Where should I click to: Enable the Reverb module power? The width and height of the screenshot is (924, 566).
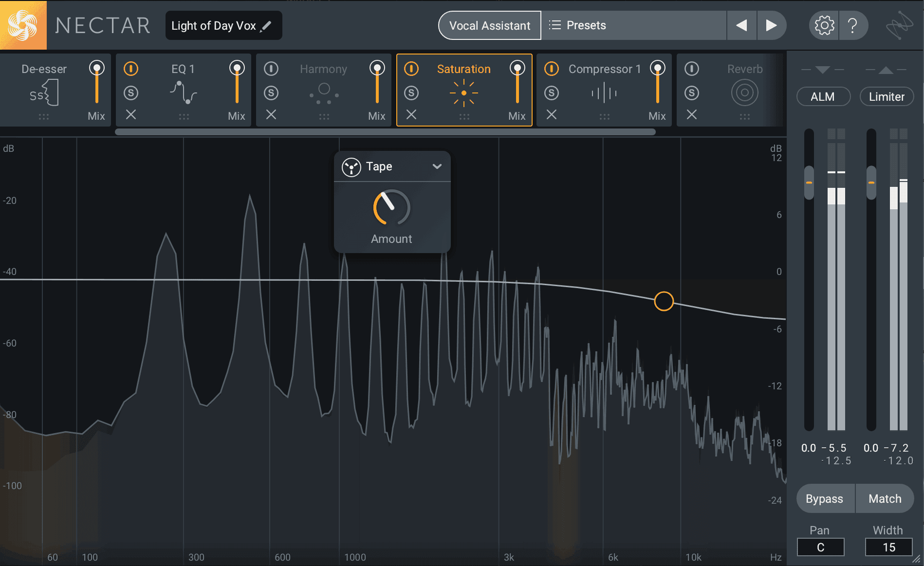coord(692,69)
